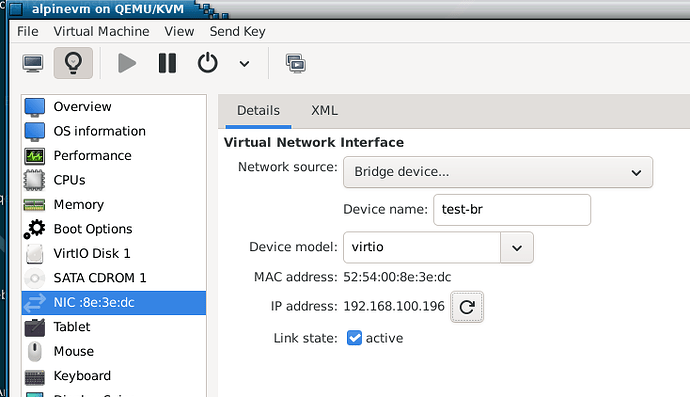Click IP address 192.168.100.196 value
The height and width of the screenshot is (397, 690).
(x=394, y=306)
